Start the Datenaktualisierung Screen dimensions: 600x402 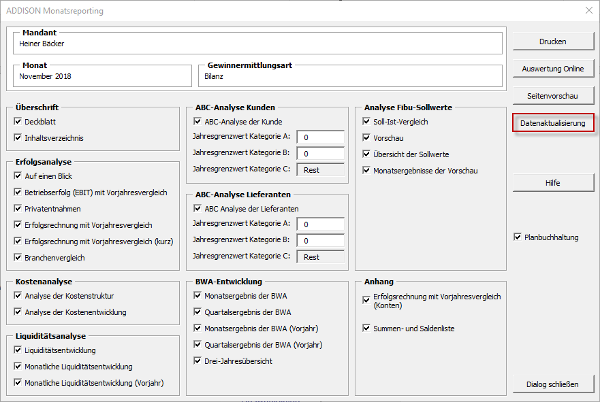pos(553,123)
